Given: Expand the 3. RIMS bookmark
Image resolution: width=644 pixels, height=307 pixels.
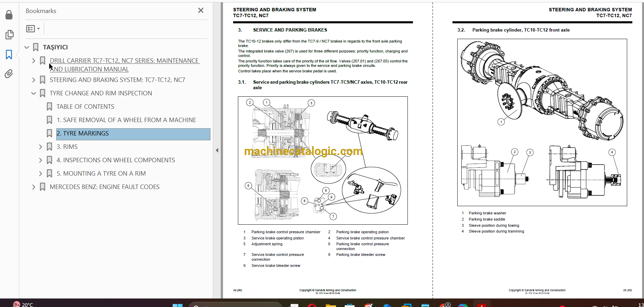Looking at the screenshot, I should click(41, 147).
